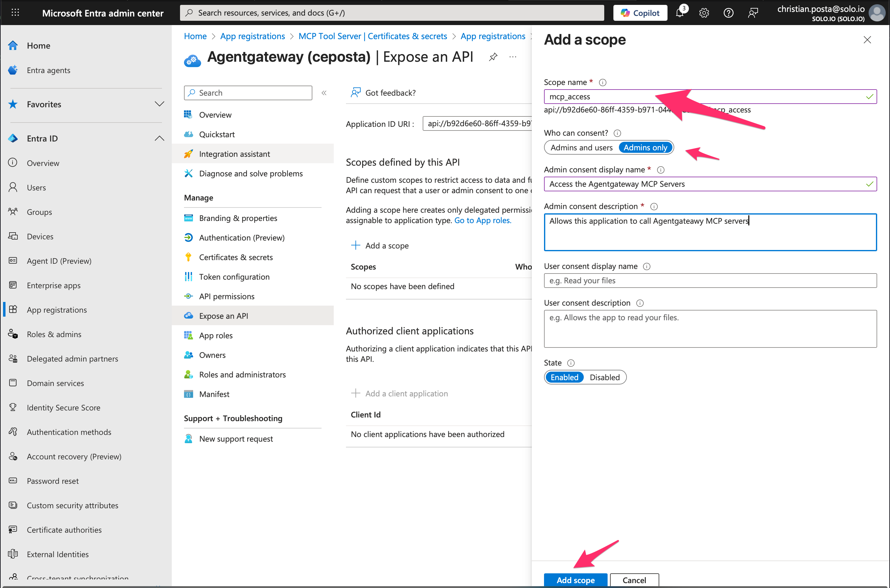The width and height of the screenshot is (890, 588).
Task: Open the Copilot button
Action: tap(640, 13)
